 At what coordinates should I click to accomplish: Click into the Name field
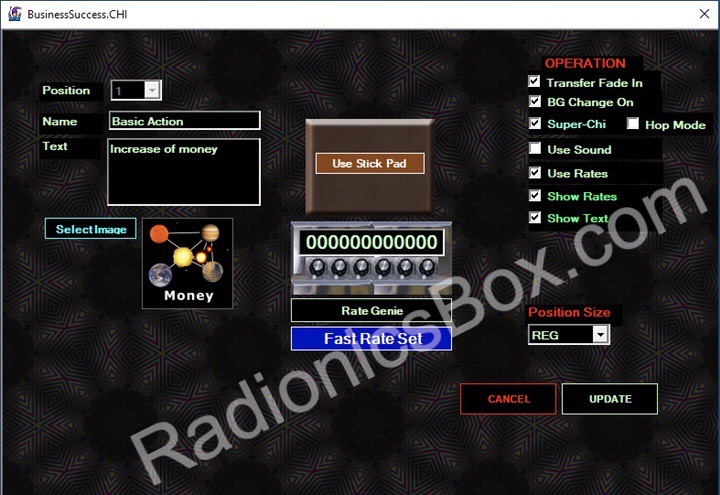[x=185, y=121]
